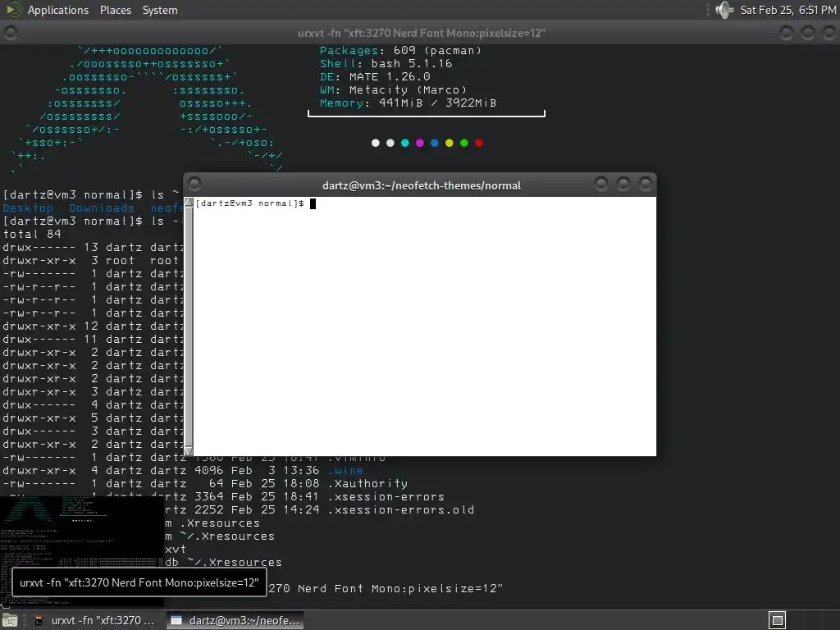The image size is (840, 630).
Task: Click the MATE logo icon in top panel
Action: (x=13, y=10)
